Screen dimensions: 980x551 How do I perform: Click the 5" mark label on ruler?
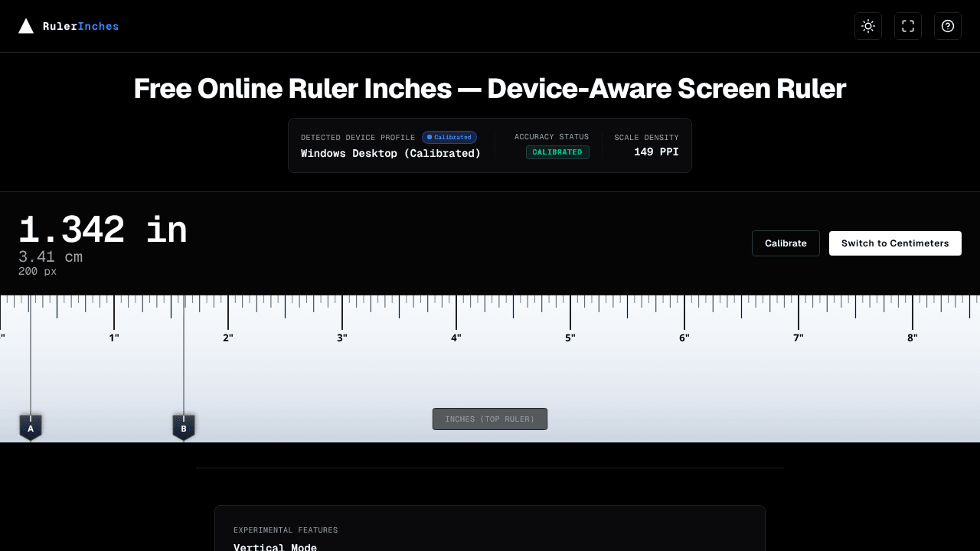click(570, 337)
